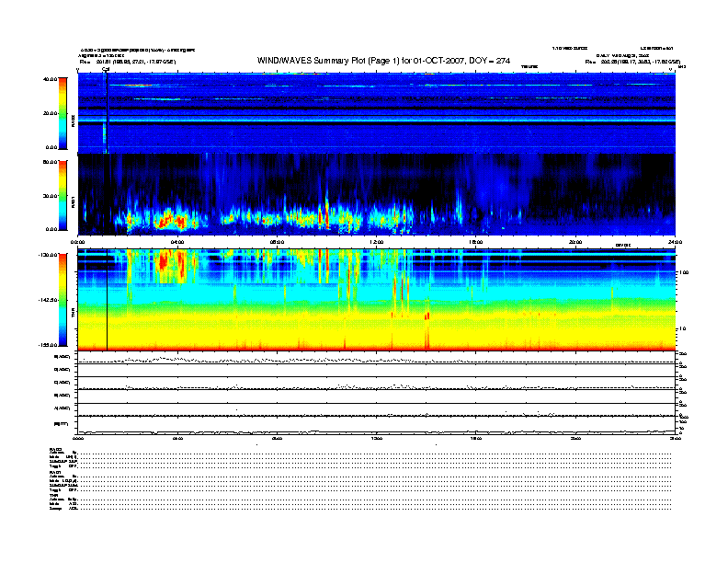Viewport: 728px width, 563px height.
Task: Click the RAD1 color scale bar
Action: pyautogui.click(x=63, y=196)
